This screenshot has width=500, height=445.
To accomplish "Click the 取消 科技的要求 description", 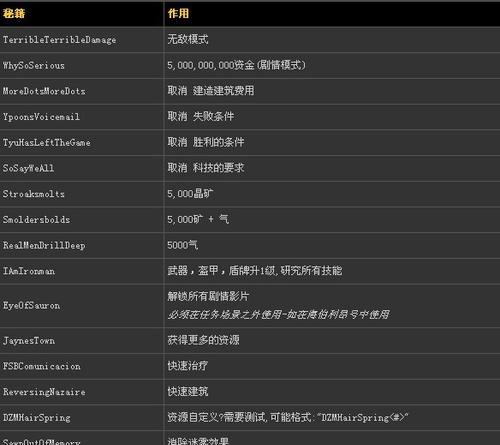I will point(206,168).
